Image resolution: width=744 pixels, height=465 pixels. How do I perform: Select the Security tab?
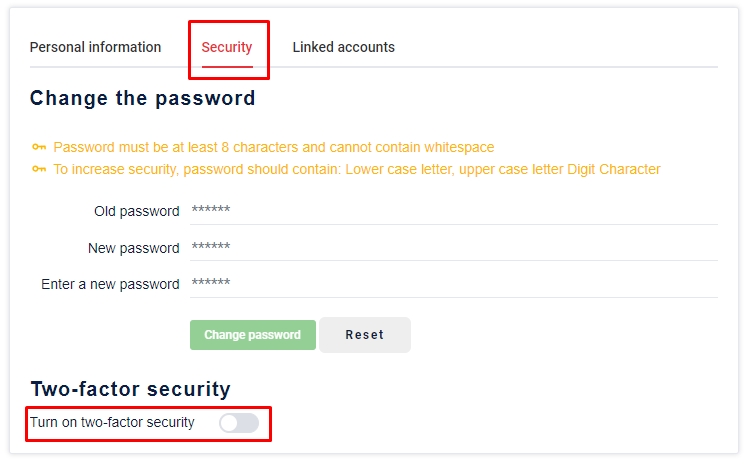[227, 47]
